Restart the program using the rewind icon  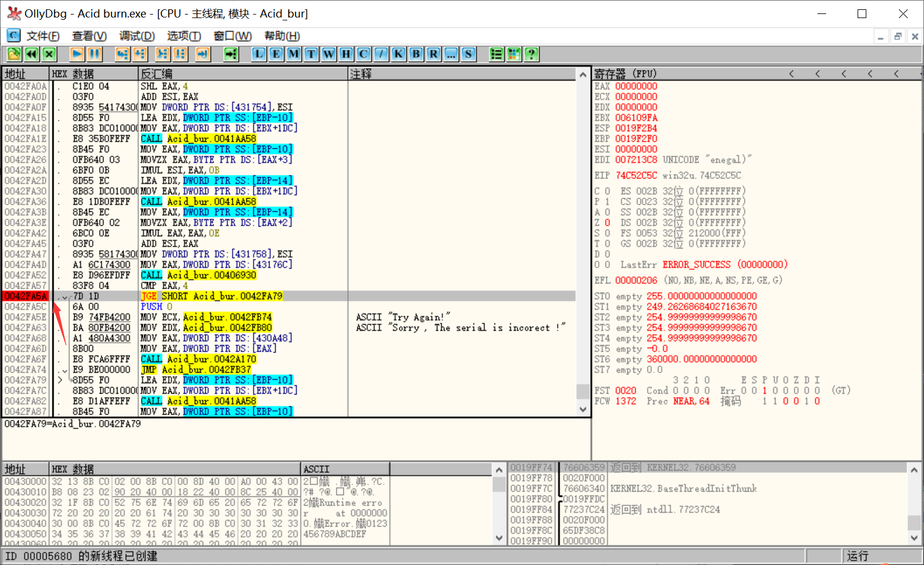pyautogui.click(x=31, y=54)
